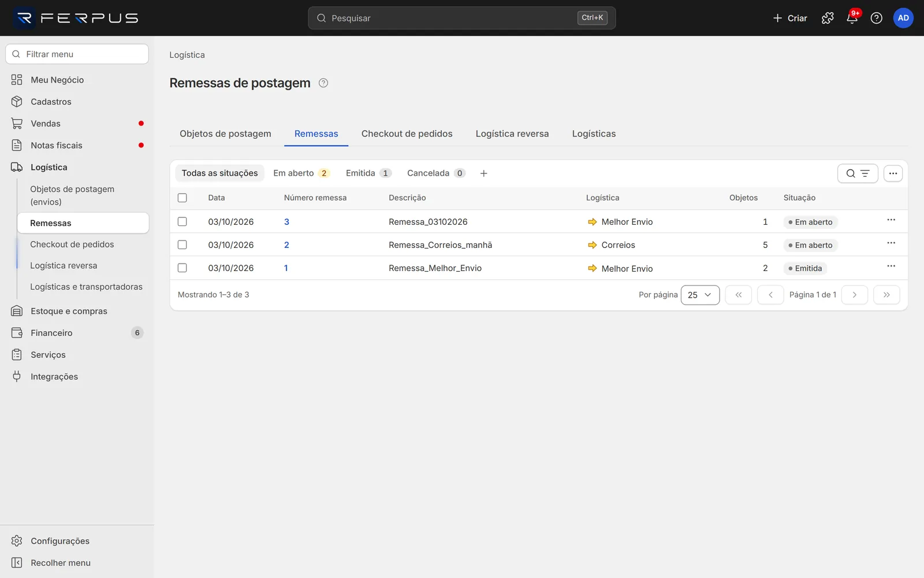Open row actions for Remessa_Melhor_Envio
Viewport: 924px width, 578px height.
click(891, 266)
